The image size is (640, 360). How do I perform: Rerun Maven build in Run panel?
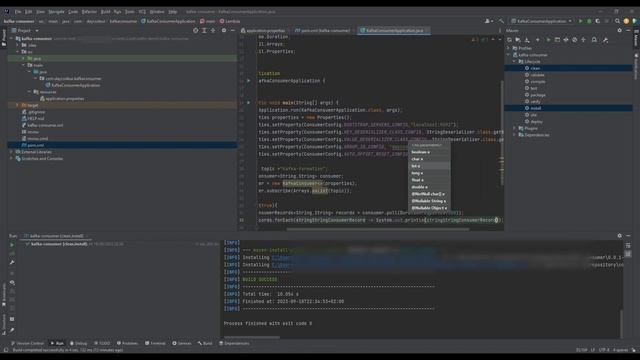[12, 245]
